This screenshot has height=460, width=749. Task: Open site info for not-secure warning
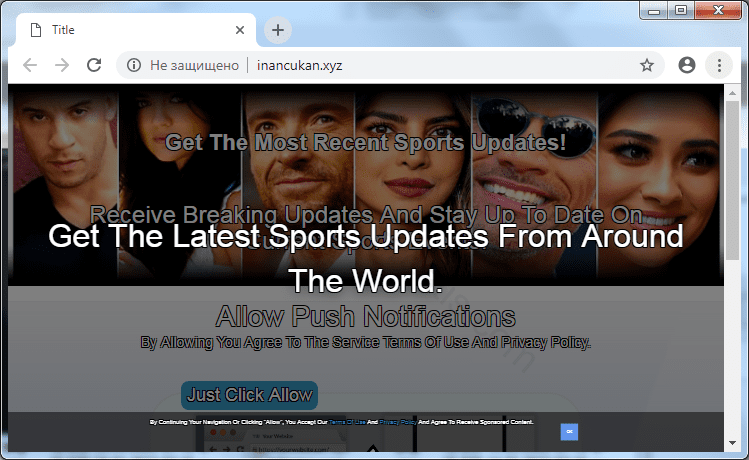pyautogui.click(x=132, y=65)
